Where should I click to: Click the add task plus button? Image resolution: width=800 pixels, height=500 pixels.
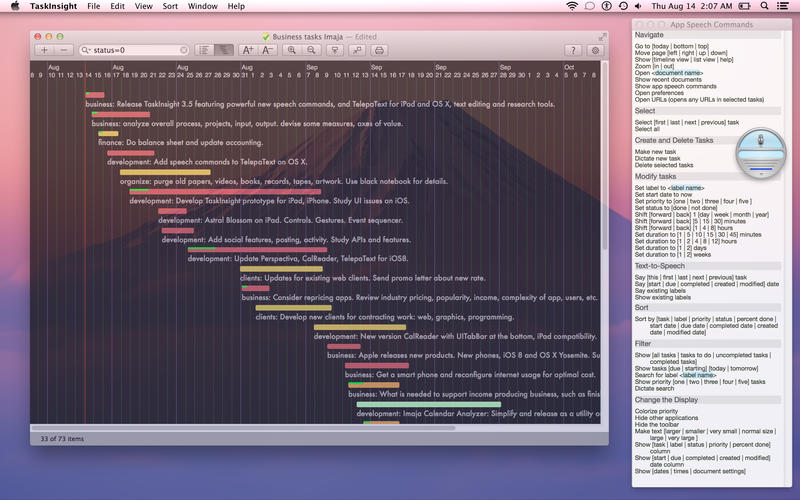click(x=44, y=50)
